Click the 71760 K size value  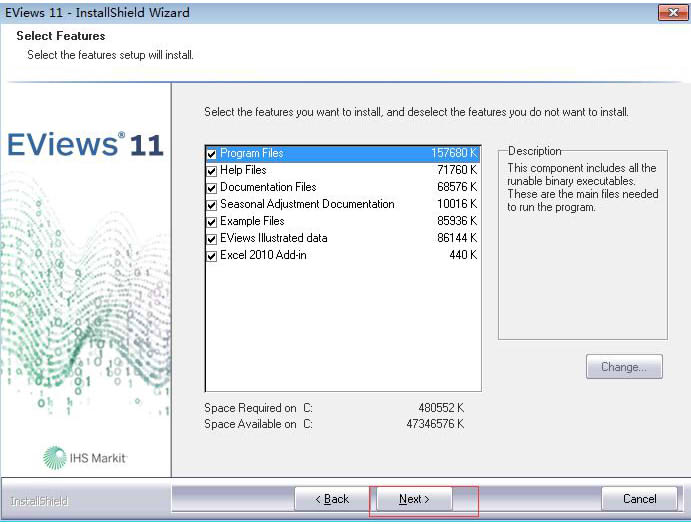[457, 170]
